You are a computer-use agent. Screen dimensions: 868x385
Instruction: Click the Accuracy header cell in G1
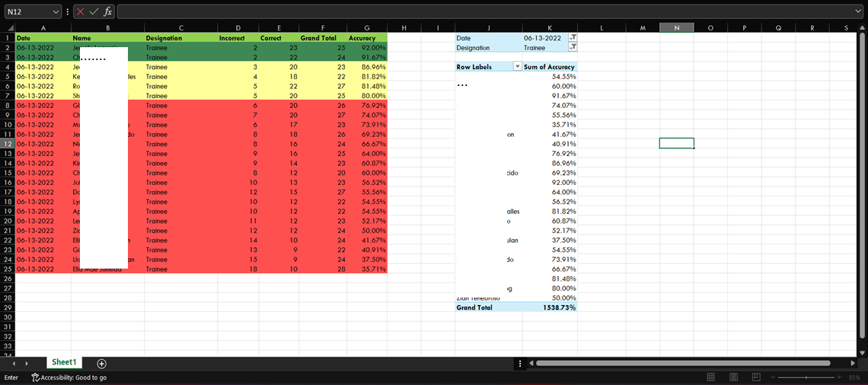(x=367, y=38)
